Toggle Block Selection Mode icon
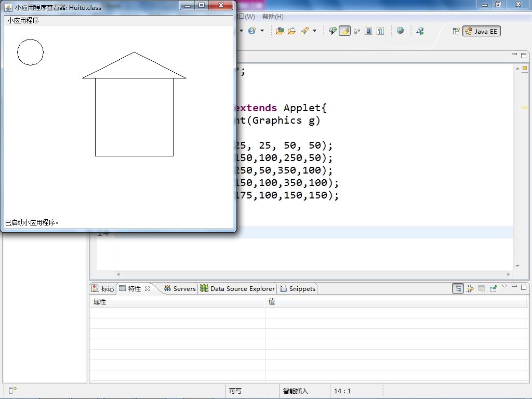The image size is (532, 399). (x=368, y=31)
